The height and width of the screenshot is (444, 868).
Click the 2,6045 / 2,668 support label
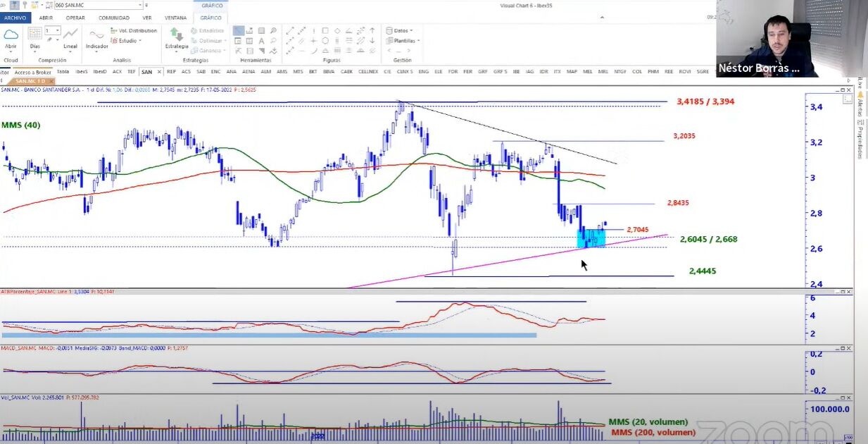click(708, 239)
